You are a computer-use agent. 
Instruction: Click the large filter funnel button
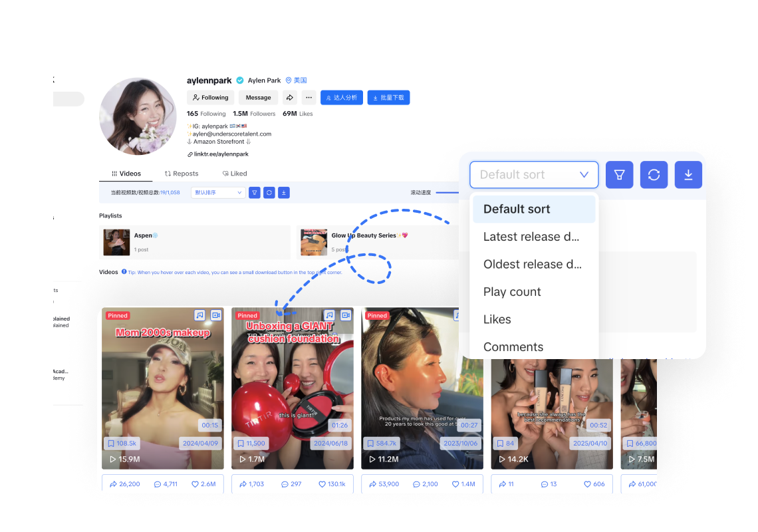pyautogui.click(x=619, y=175)
